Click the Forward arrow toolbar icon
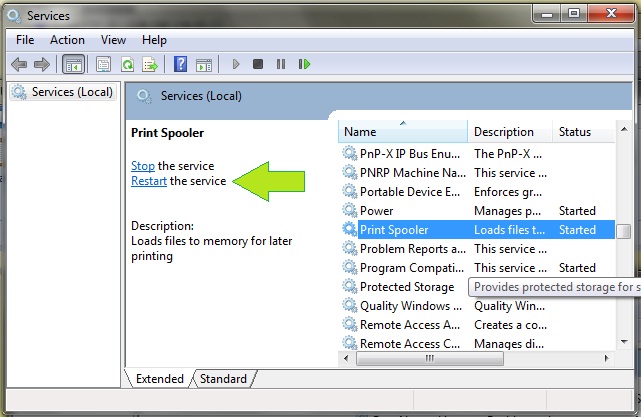The width and height of the screenshot is (641, 417). 42,64
